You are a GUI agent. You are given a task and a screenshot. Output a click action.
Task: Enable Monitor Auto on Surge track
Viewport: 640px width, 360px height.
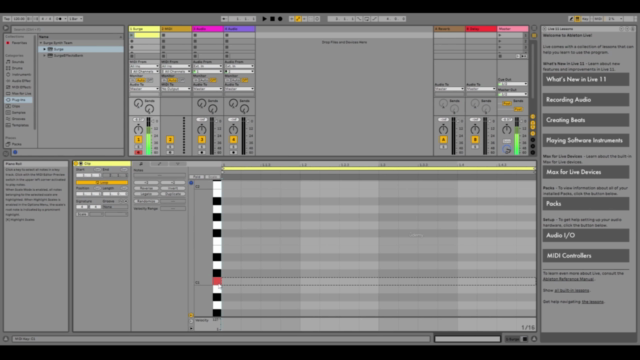coord(140,80)
